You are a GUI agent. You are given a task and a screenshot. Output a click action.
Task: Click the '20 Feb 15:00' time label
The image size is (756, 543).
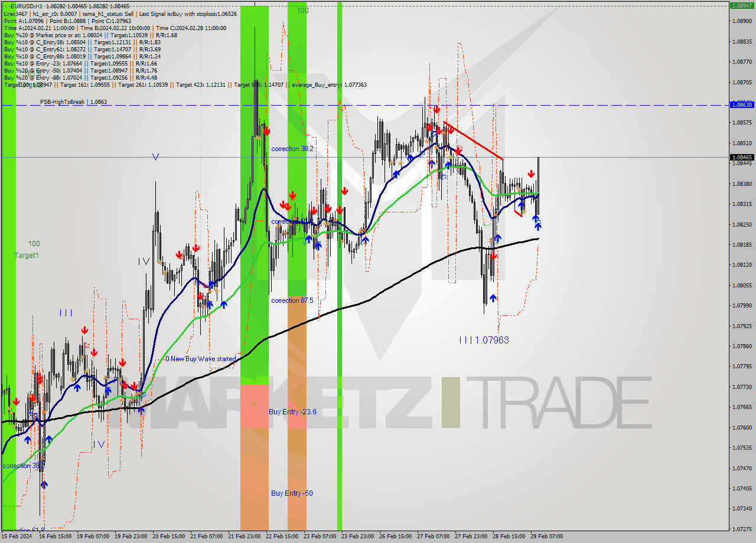pos(168,537)
